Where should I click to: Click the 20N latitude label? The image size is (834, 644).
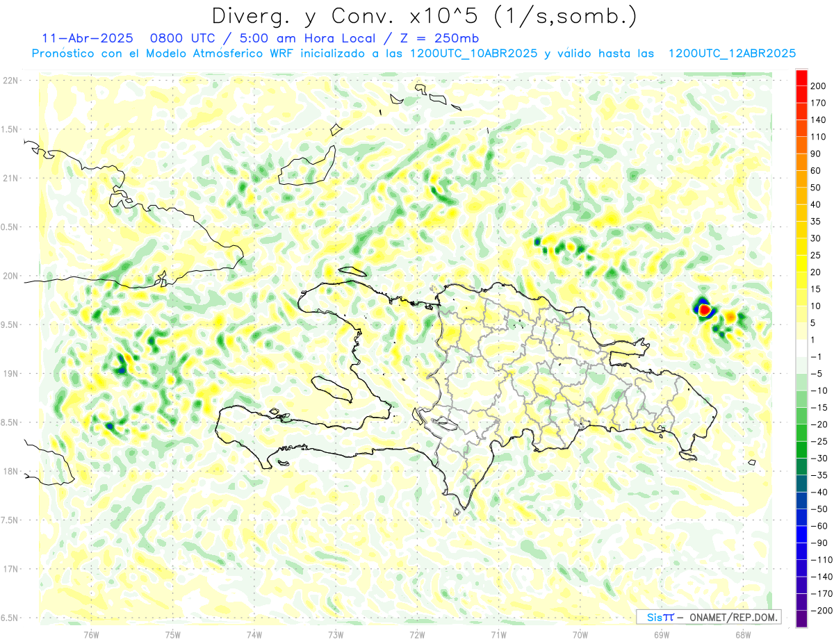pyautogui.click(x=11, y=276)
